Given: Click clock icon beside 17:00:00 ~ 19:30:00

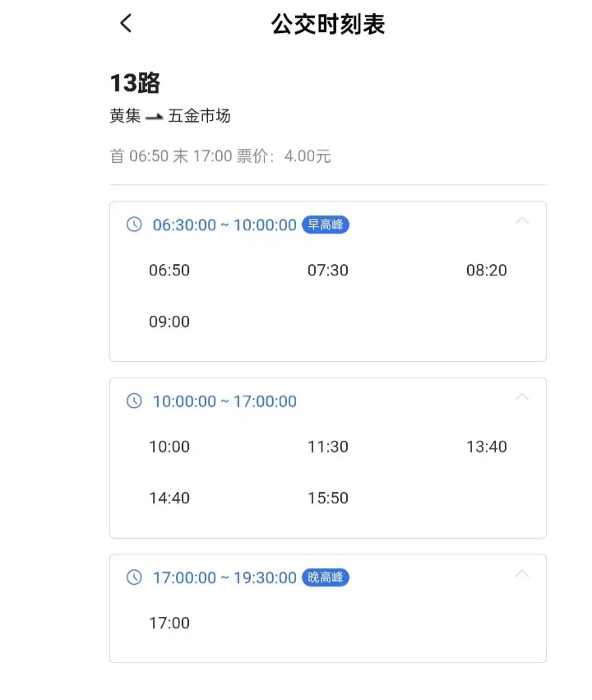Looking at the screenshot, I should tap(134, 577).
